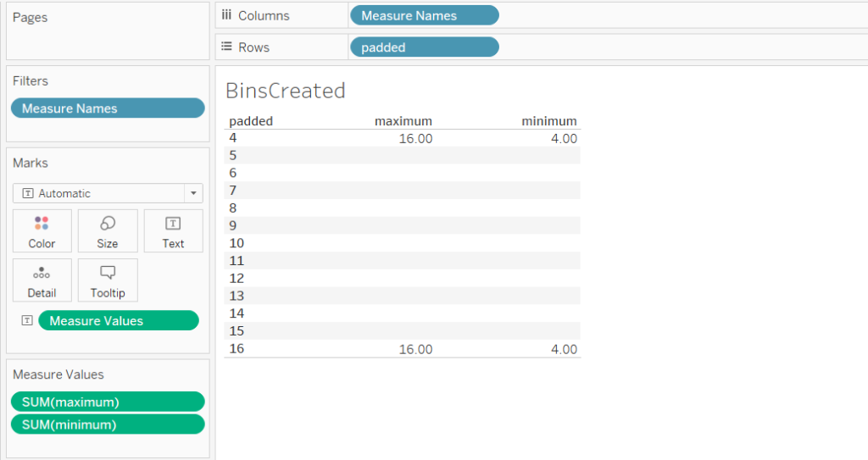Click the text icon beside Measure Values pill
Viewport: 868px width, 460px height.
click(x=27, y=320)
